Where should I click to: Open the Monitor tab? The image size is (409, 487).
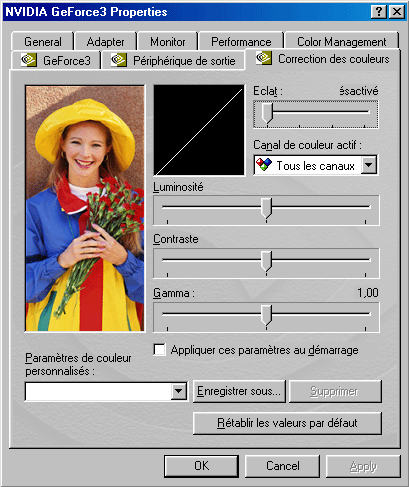coord(168,42)
